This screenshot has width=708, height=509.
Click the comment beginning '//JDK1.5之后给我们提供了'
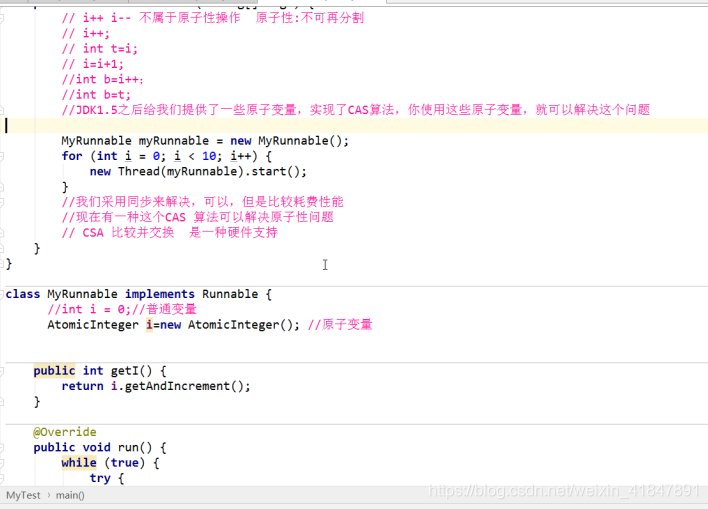coord(356,110)
